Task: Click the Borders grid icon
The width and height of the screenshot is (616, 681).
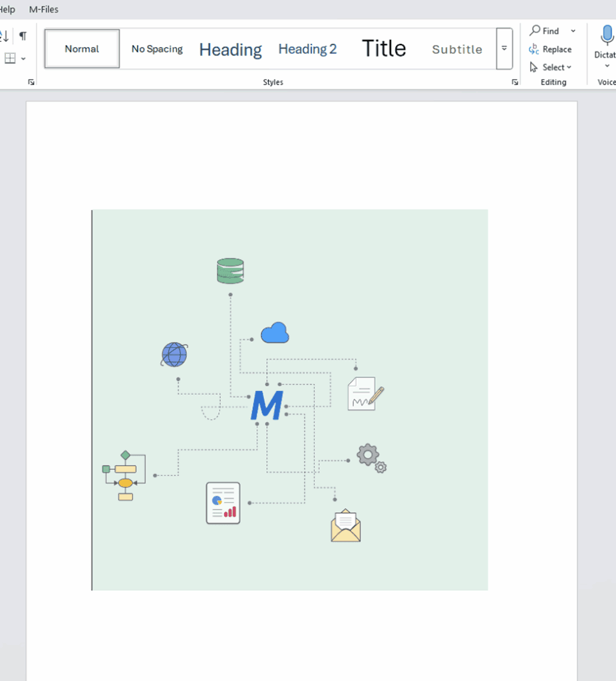Action: click(10, 59)
